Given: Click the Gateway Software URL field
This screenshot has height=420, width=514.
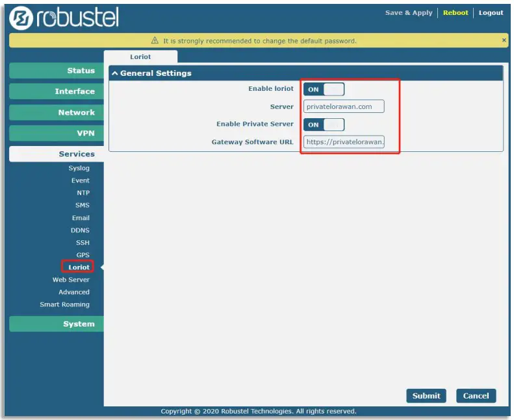Looking at the screenshot, I should tap(344, 142).
